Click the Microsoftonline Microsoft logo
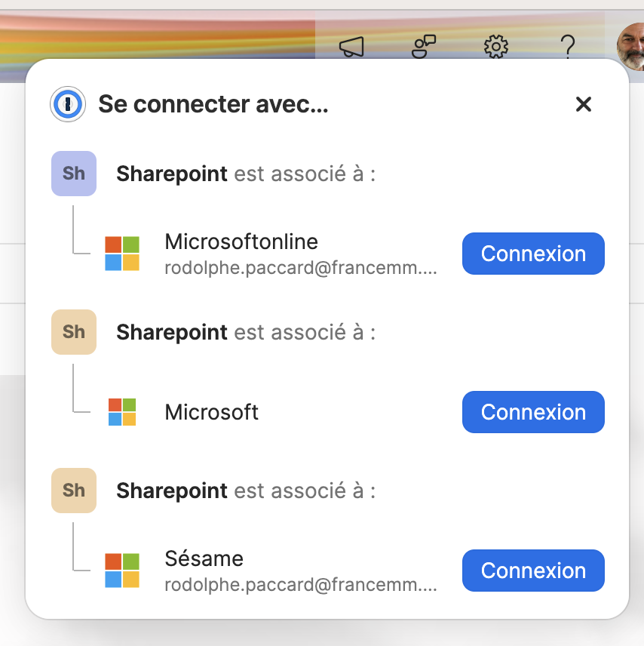The height and width of the screenshot is (646, 644). pos(122,254)
